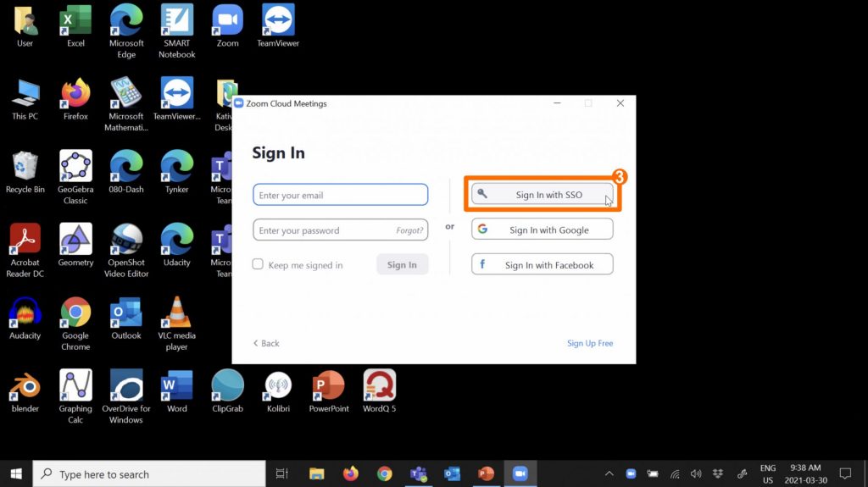Open the Forgot? password link
The image size is (868, 487).
click(409, 230)
